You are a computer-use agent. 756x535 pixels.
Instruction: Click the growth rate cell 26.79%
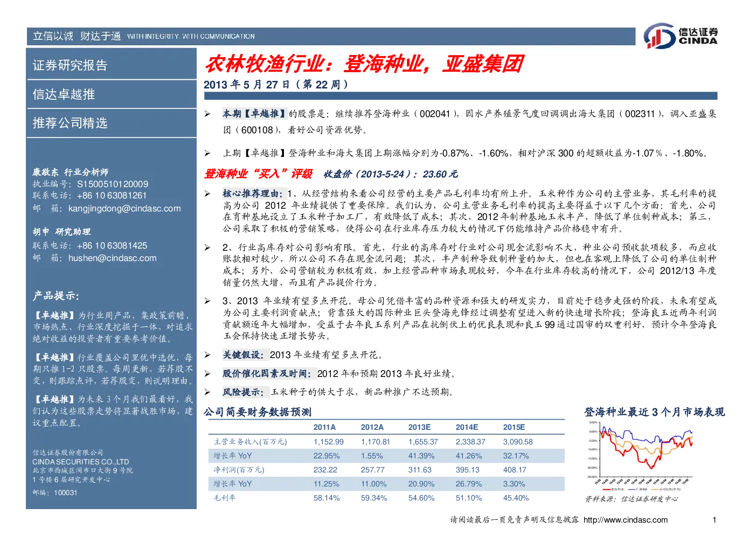click(x=469, y=484)
